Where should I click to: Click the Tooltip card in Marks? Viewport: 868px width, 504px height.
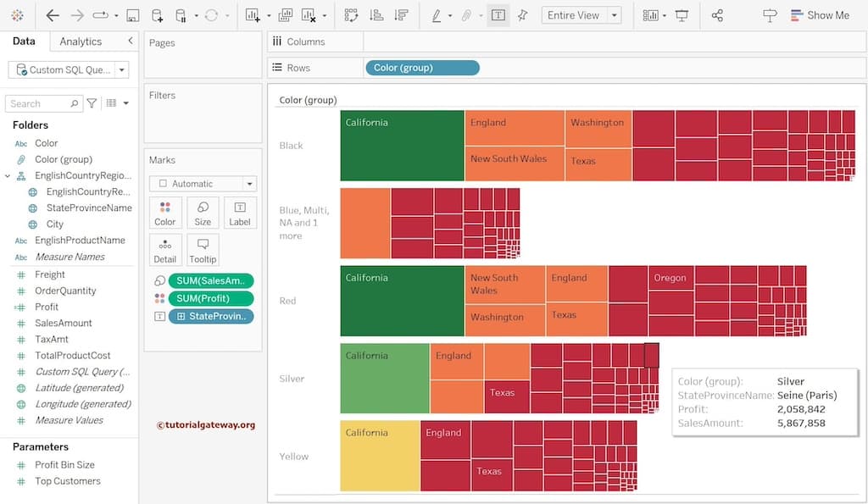(203, 251)
